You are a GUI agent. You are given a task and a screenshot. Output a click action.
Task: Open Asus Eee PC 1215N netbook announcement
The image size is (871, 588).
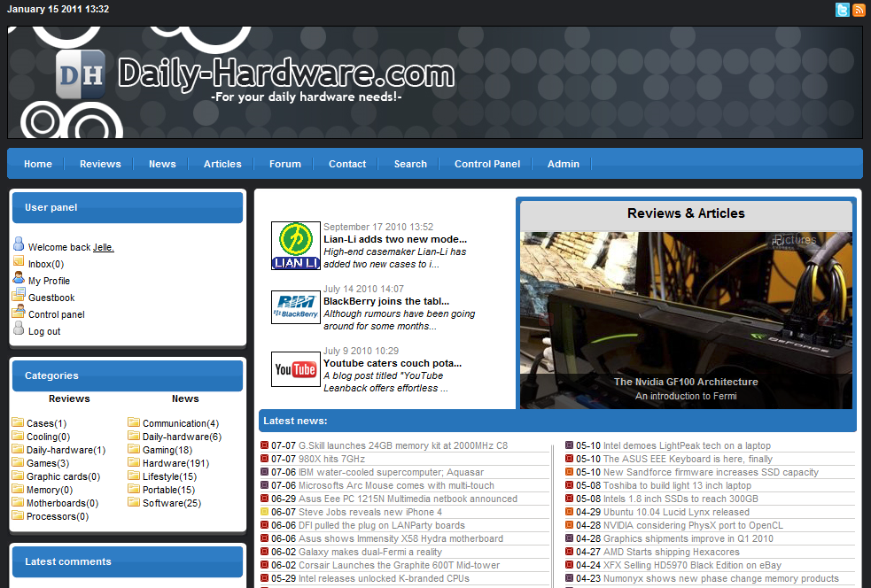pyautogui.click(x=408, y=499)
